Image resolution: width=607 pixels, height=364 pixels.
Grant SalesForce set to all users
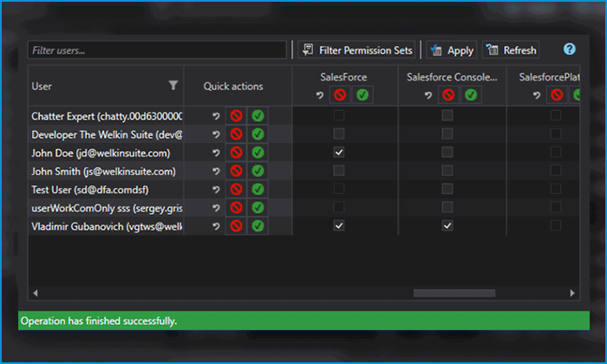362,94
